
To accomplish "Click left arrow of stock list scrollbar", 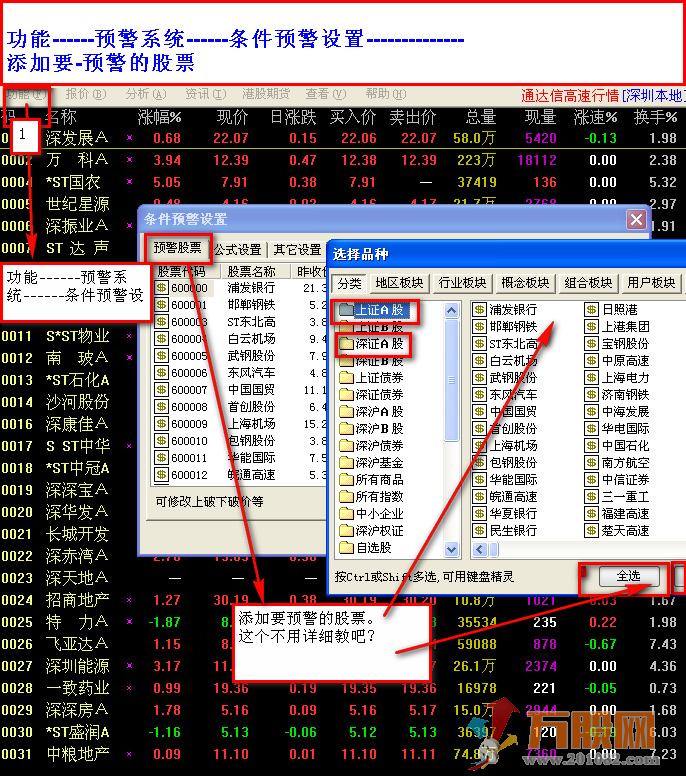I will click(x=480, y=549).
